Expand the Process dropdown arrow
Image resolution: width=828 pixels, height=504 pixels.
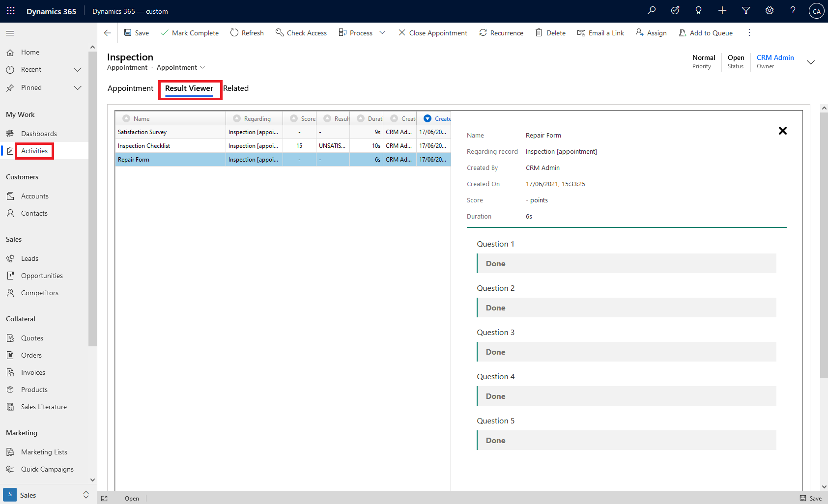(382, 33)
